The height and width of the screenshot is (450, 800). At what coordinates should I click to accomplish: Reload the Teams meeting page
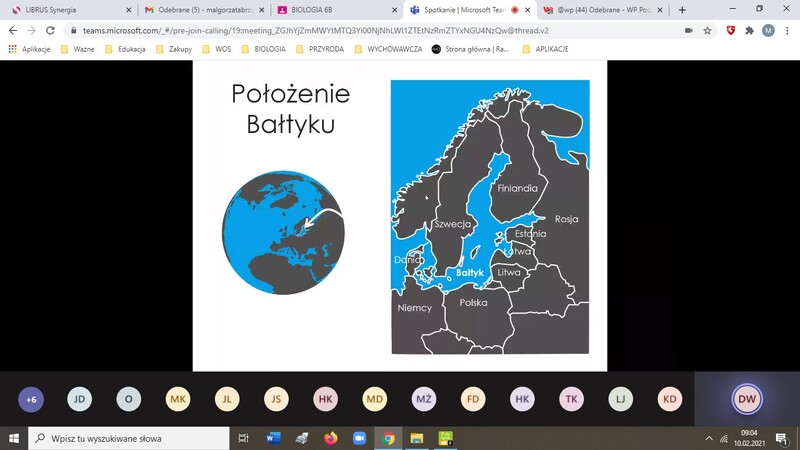tap(53, 31)
